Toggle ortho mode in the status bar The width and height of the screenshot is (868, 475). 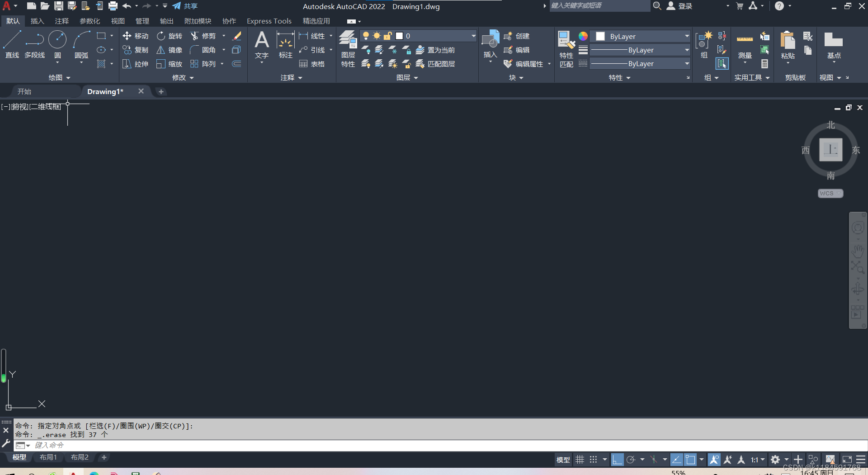(618, 459)
